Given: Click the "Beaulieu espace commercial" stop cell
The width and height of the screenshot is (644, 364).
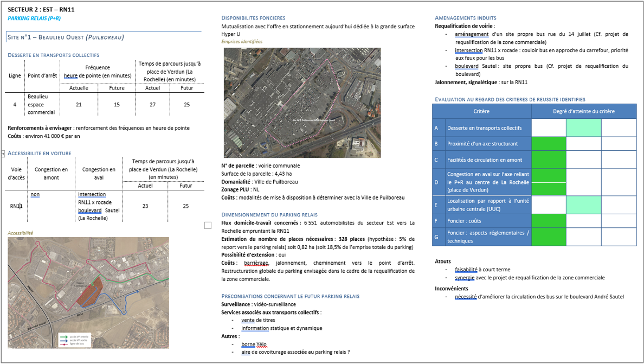Looking at the screenshot, I should (x=42, y=104).
